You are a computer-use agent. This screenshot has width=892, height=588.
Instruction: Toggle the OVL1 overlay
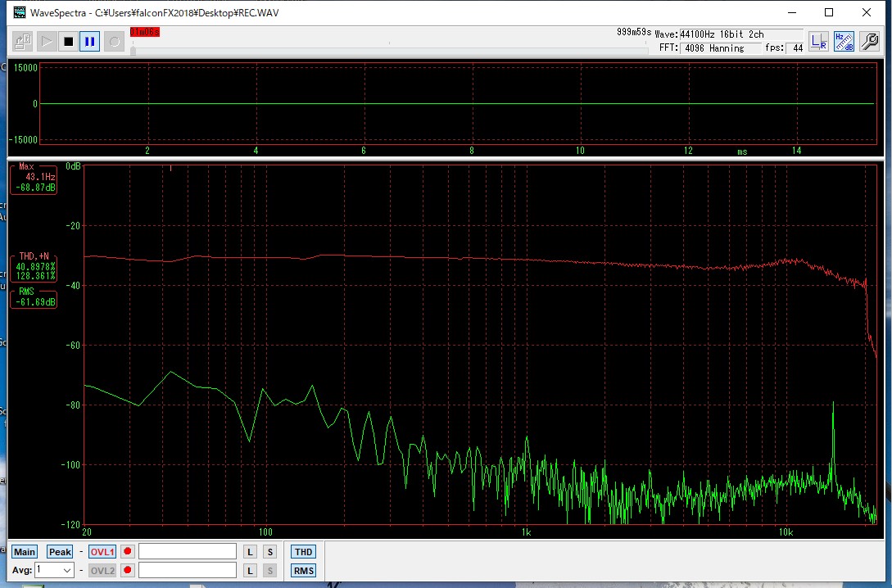click(x=102, y=552)
